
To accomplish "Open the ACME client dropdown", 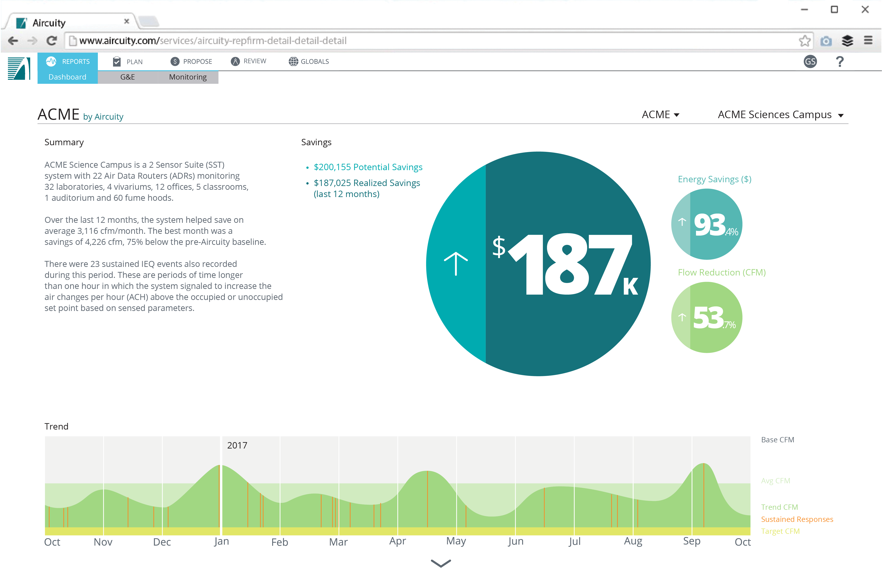I will point(661,114).
